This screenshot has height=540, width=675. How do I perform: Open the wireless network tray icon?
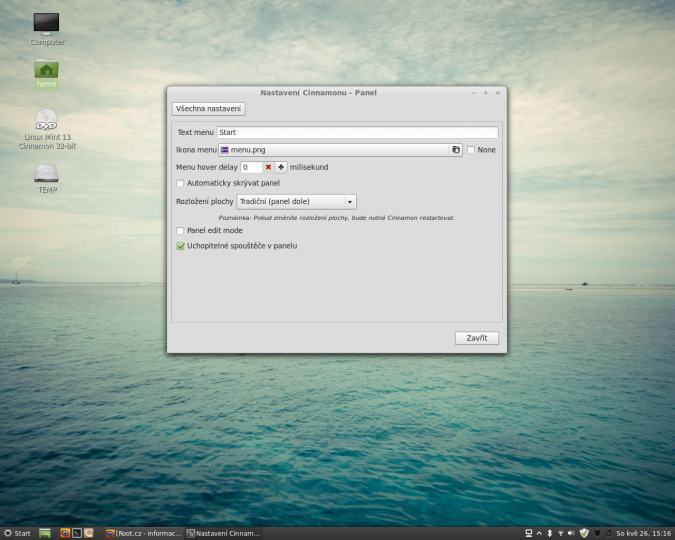point(560,533)
